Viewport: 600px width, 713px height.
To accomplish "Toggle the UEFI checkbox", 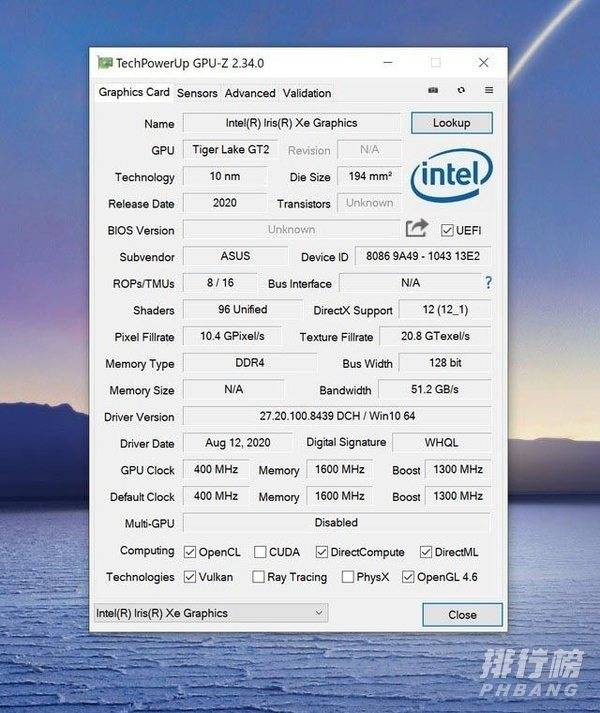I will [x=447, y=230].
